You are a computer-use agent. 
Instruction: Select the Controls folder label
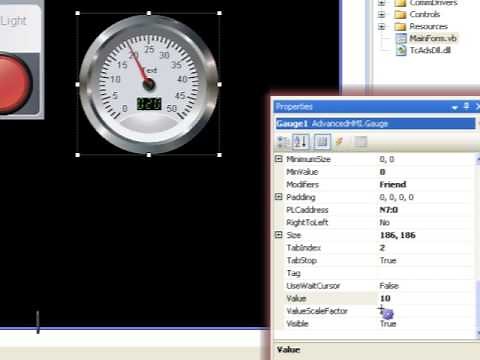[x=425, y=14]
